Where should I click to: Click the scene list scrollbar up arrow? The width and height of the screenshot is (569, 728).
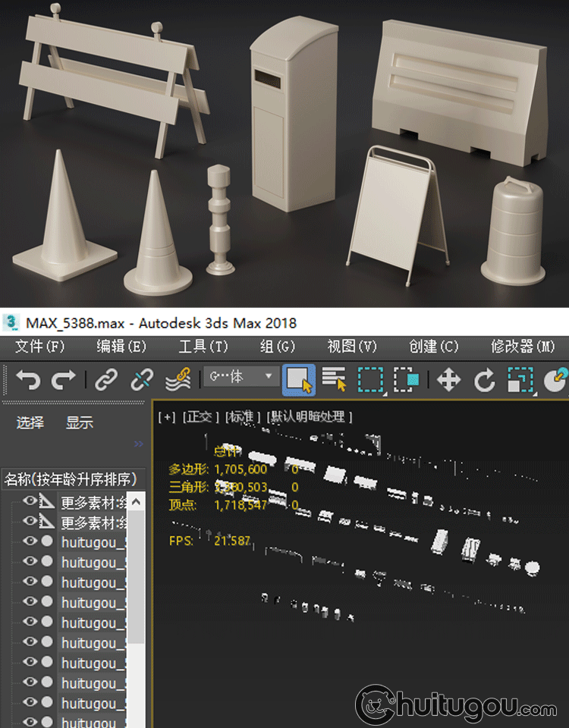(135, 501)
